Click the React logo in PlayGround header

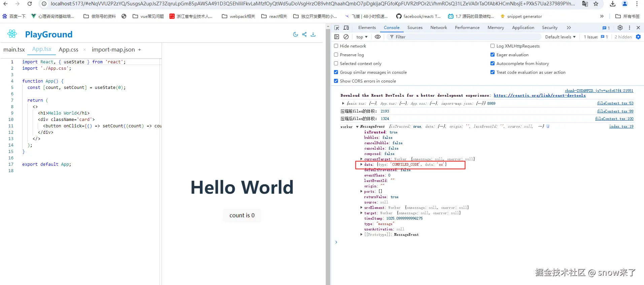(12, 33)
